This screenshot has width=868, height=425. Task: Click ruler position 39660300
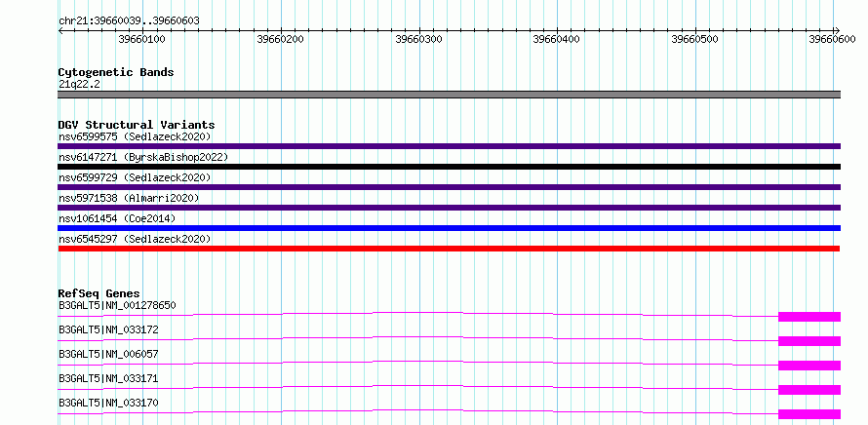418,39
